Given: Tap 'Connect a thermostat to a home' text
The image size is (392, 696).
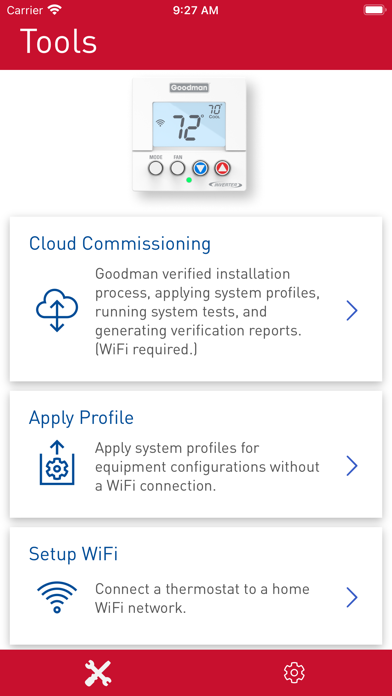Looking at the screenshot, I should [202, 598].
